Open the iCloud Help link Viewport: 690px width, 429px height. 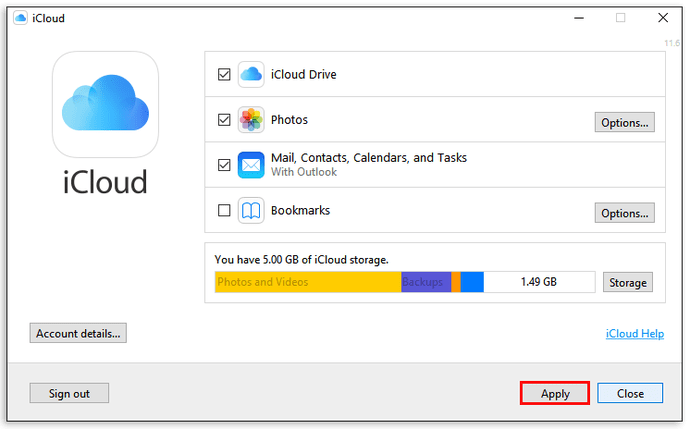635,334
